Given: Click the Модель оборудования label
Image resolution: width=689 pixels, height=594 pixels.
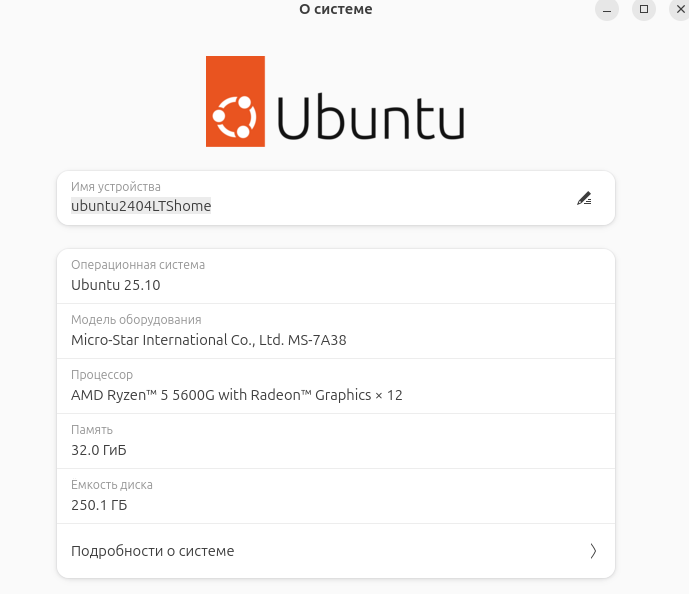Looking at the screenshot, I should pos(136,320).
